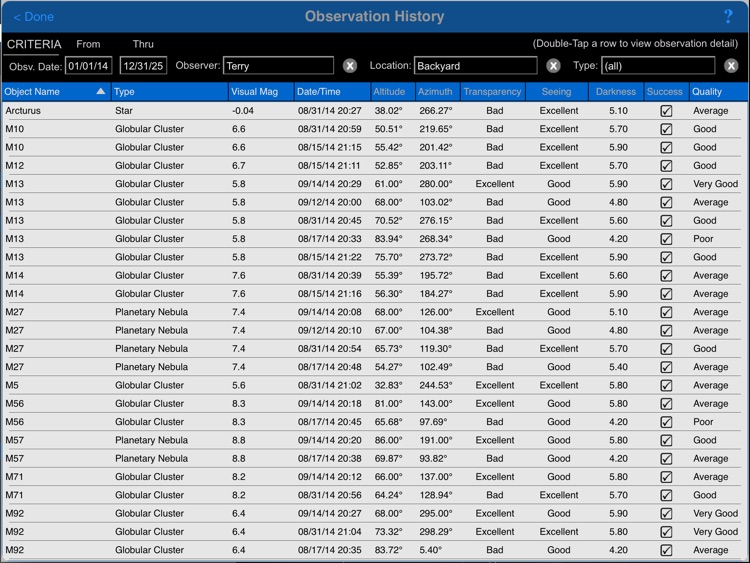750x563 pixels.
Task: Toggle Success checkbox for M27 09/14/14 20:08
Action: click(666, 312)
